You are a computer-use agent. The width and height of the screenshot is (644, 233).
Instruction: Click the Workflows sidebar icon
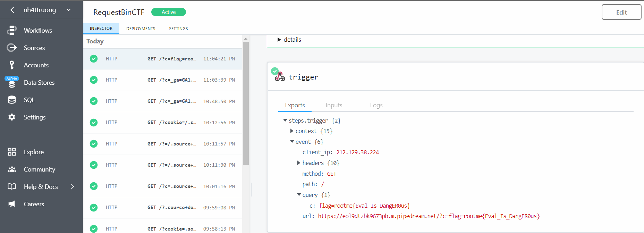point(12,30)
